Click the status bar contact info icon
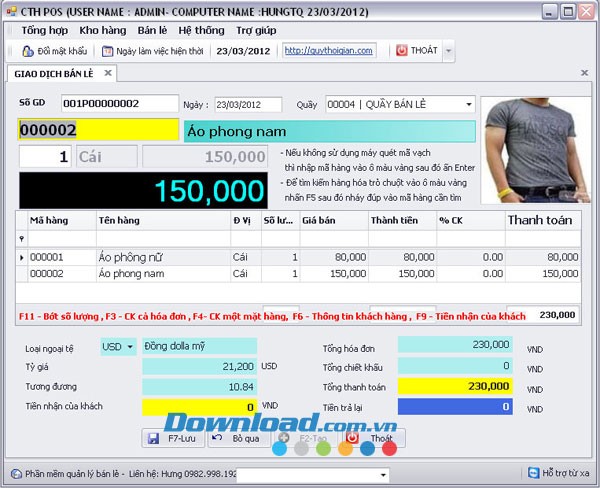The image size is (600, 488). click(16, 474)
